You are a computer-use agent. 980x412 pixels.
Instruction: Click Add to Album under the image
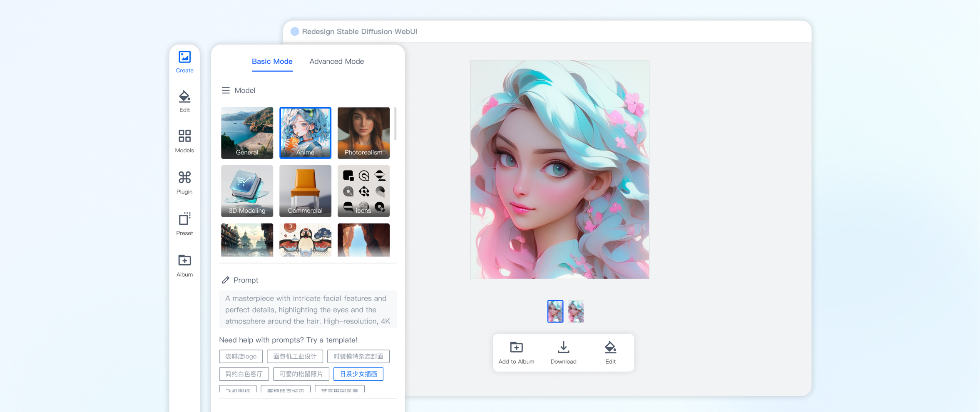[516, 353]
